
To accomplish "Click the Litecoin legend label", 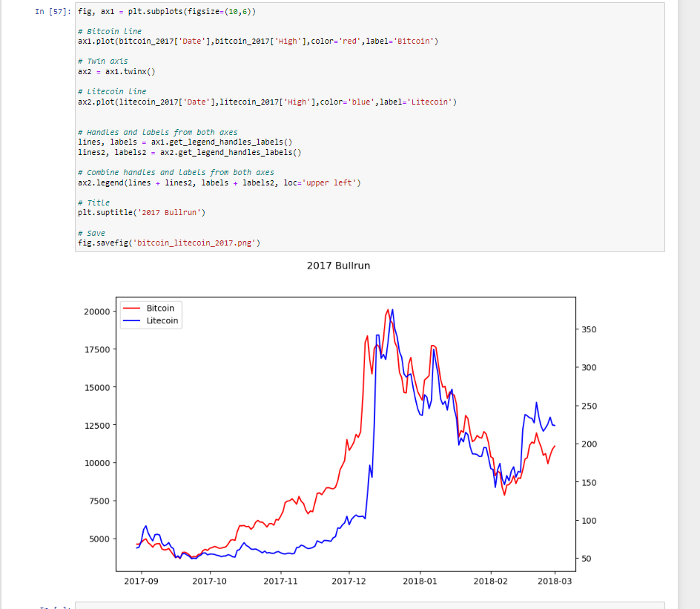I will pos(162,321).
